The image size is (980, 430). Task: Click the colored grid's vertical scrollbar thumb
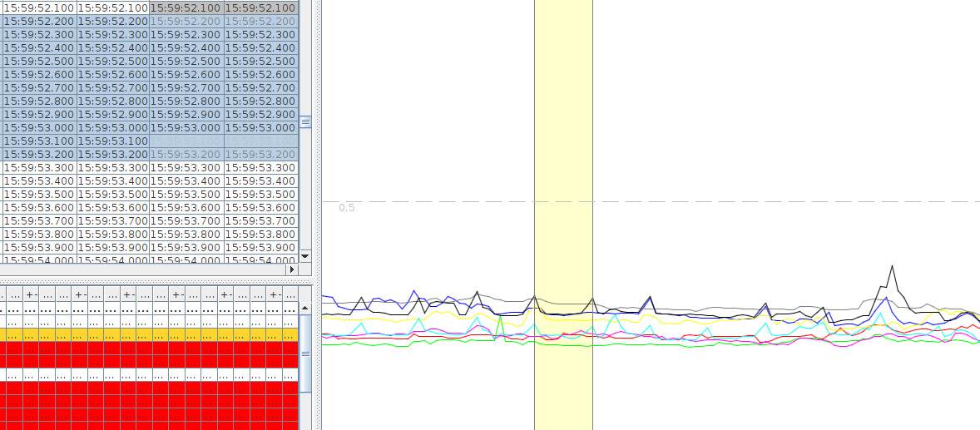pos(304,353)
